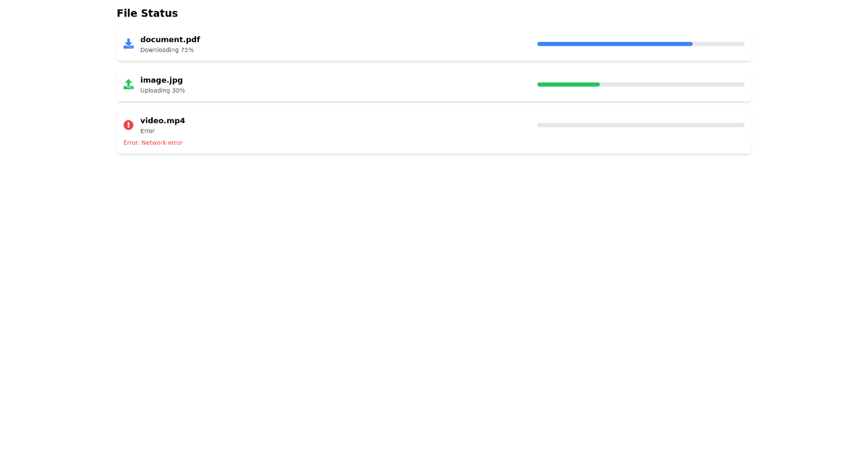The image size is (868, 456).
Task: Select the 'Downloading 75%' status text
Action: coord(166,50)
